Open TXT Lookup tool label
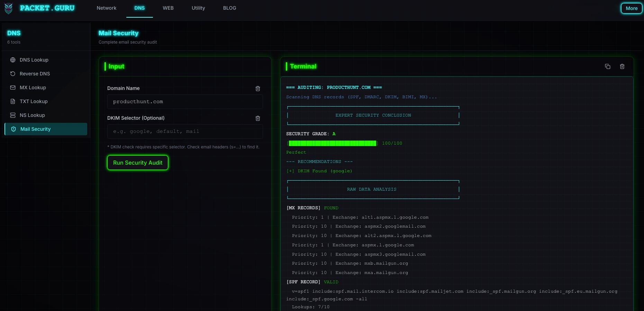 pyautogui.click(x=34, y=101)
